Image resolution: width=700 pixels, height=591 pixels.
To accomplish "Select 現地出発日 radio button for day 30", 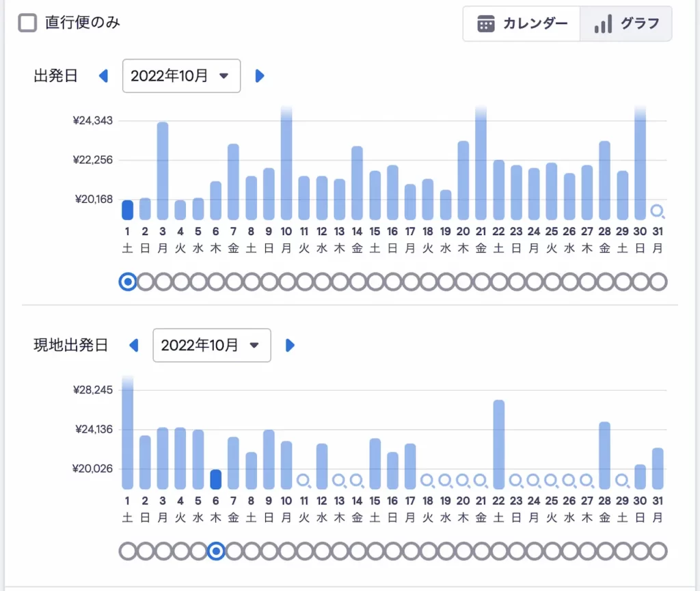I will tap(640, 551).
